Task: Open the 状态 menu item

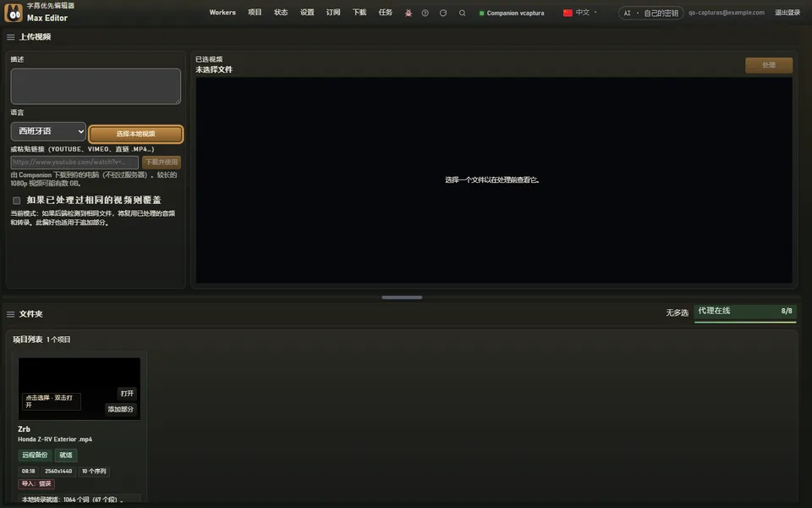Action: [x=281, y=13]
